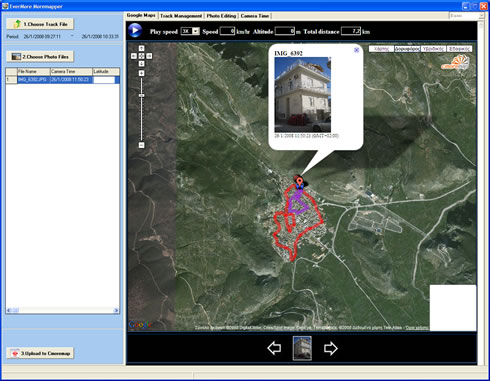Image resolution: width=490 pixels, height=381 pixels.
Task: Open the Photo Editing tab
Action: click(x=221, y=16)
